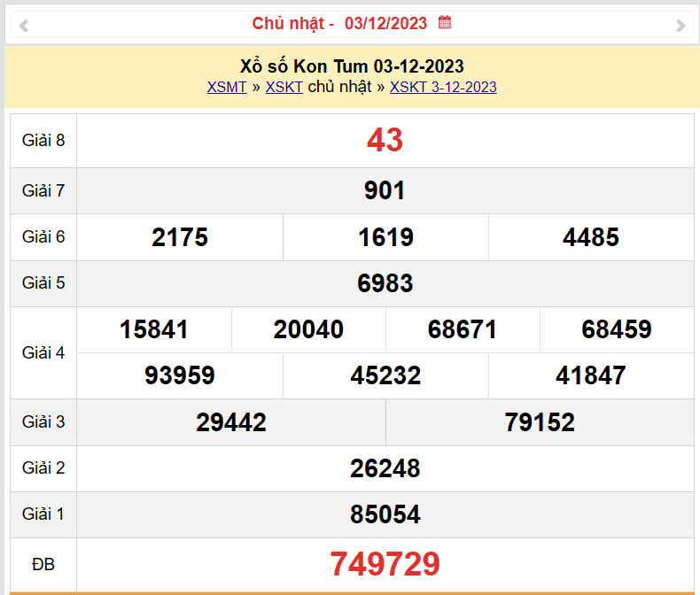Screen dimensions: 700x595
Task: Open the calendar date picker icon
Action: 445,22
